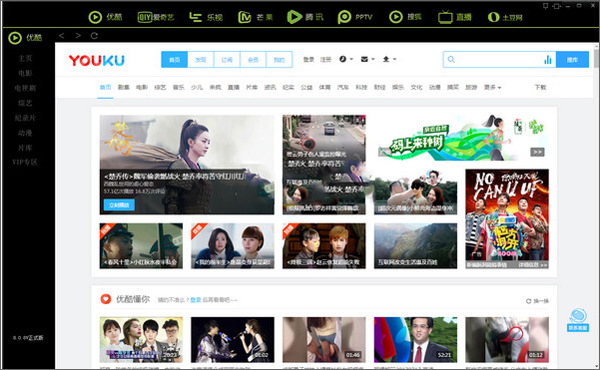Expand the upload arrow dropdown
This screenshot has width=600, height=370.
click(x=389, y=59)
